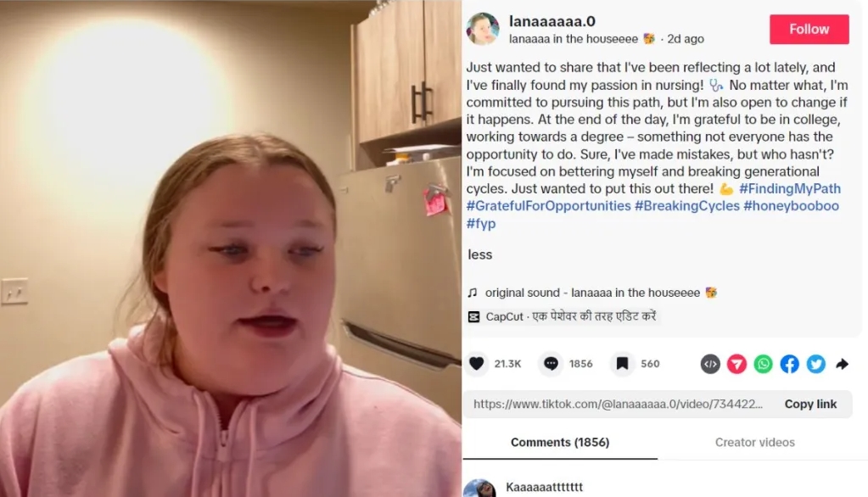Share to Twitter
The width and height of the screenshot is (868, 497).
click(x=816, y=364)
